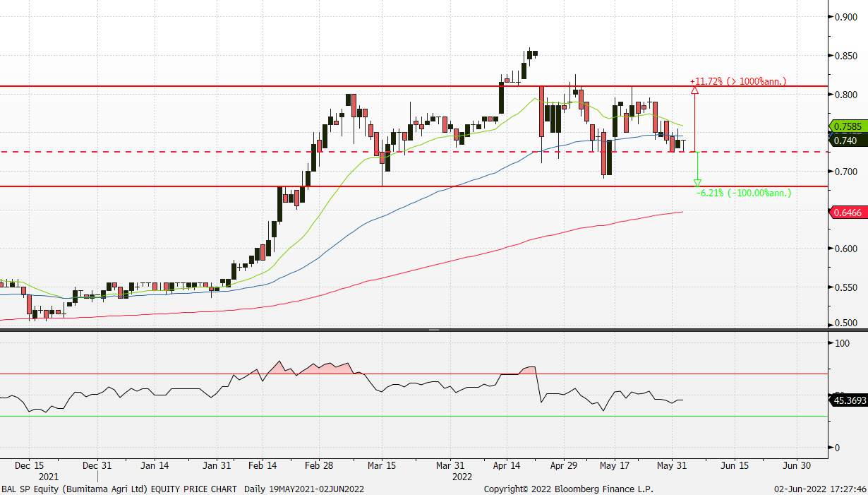Select the -6.21% (-100.00%ann.) annotation label
Image resolution: width=868 pixels, height=495 pixels.
point(743,193)
